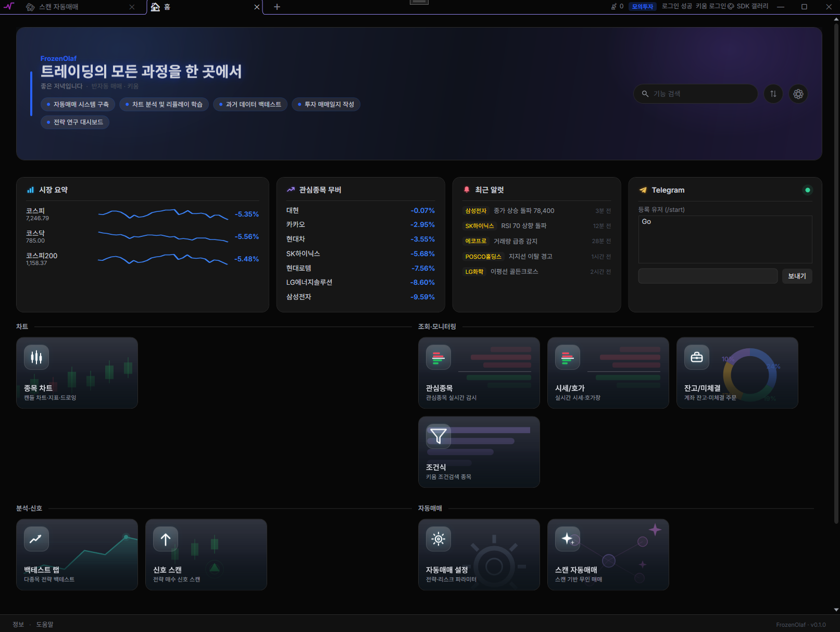The height and width of the screenshot is (632, 840).
Task: Click the Telegram message input box
Action: pyautogui.click(x=708, y=276)
